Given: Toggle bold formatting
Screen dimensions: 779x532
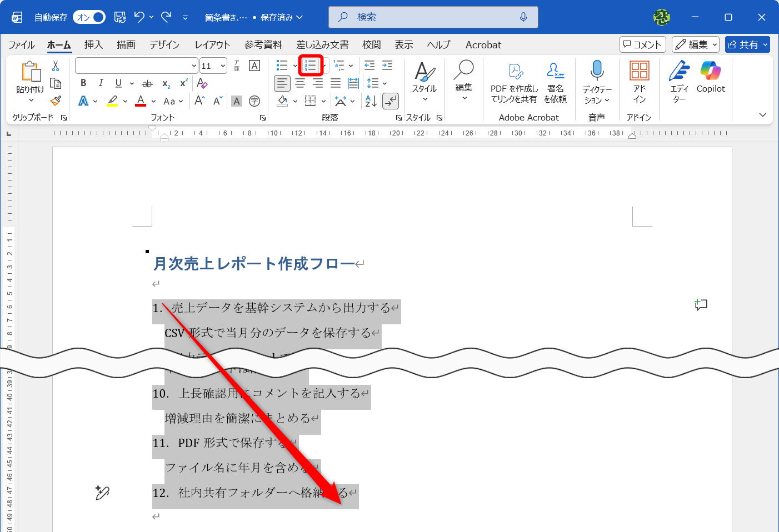Looking at the screenshot, I should pyautogui.click(x=83, y=83).
